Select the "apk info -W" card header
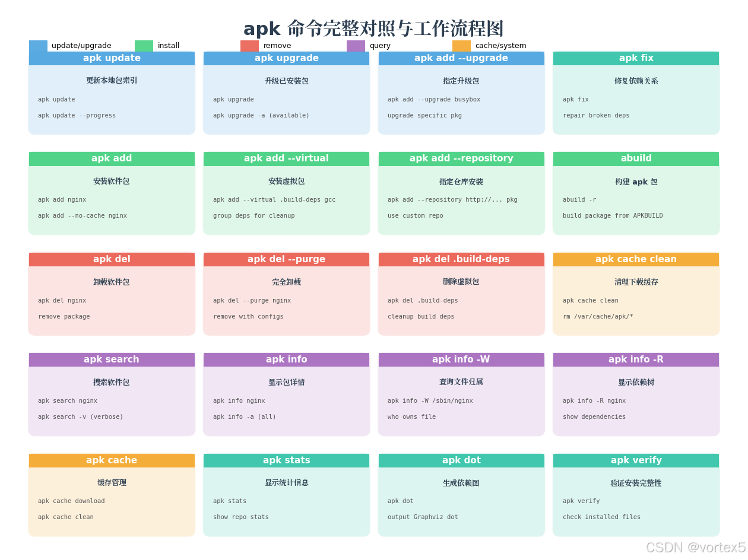Screen dimensions: 748x560 pos(461,359)
